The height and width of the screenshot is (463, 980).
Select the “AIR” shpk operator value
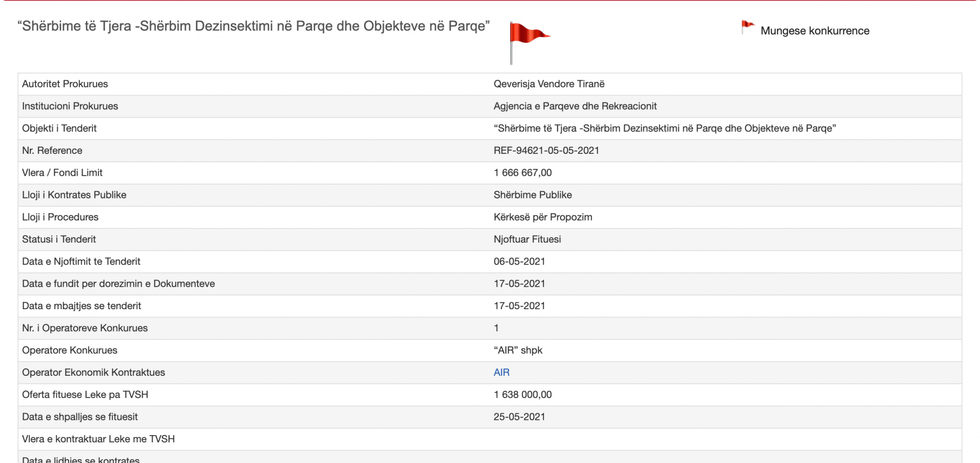click(518, 350)
